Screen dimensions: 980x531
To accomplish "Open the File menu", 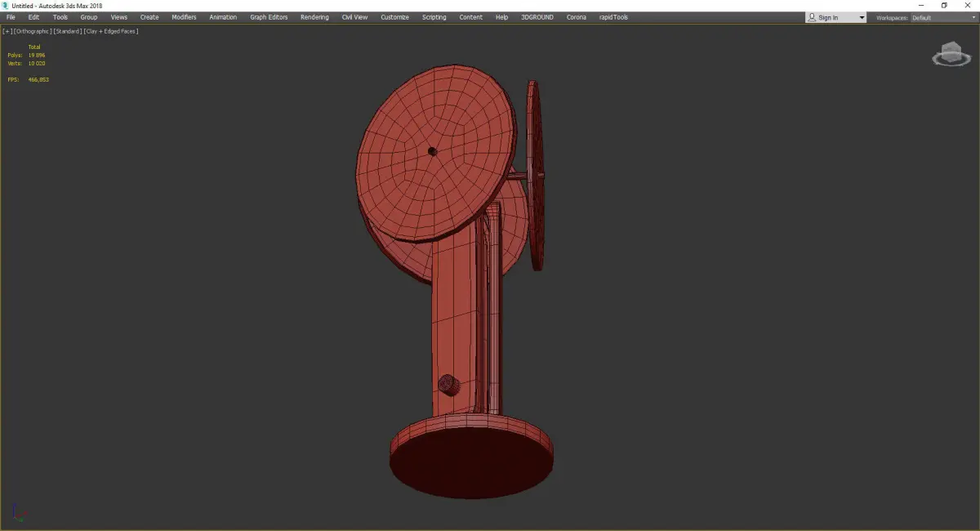I will tap(11, 17).
